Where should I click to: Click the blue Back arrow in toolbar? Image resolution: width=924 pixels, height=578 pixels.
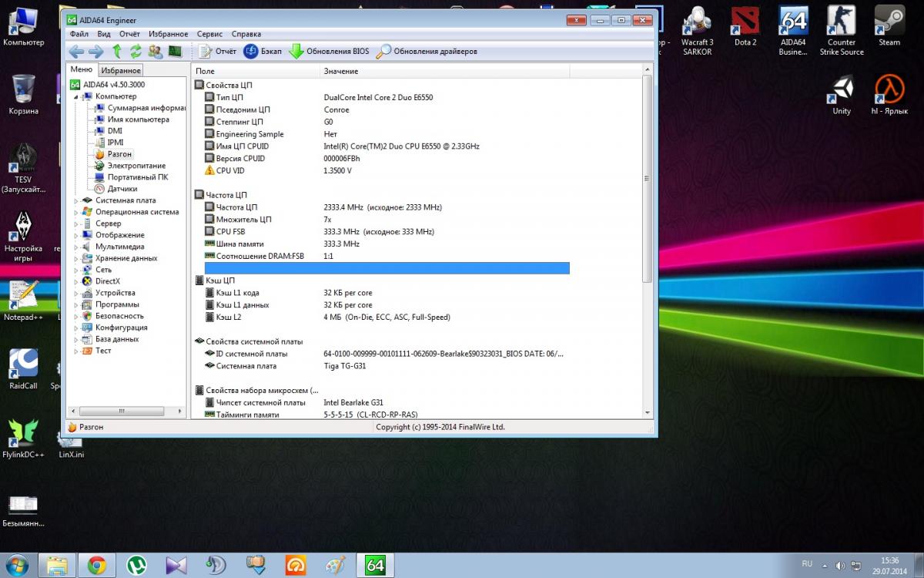[76, 52]
